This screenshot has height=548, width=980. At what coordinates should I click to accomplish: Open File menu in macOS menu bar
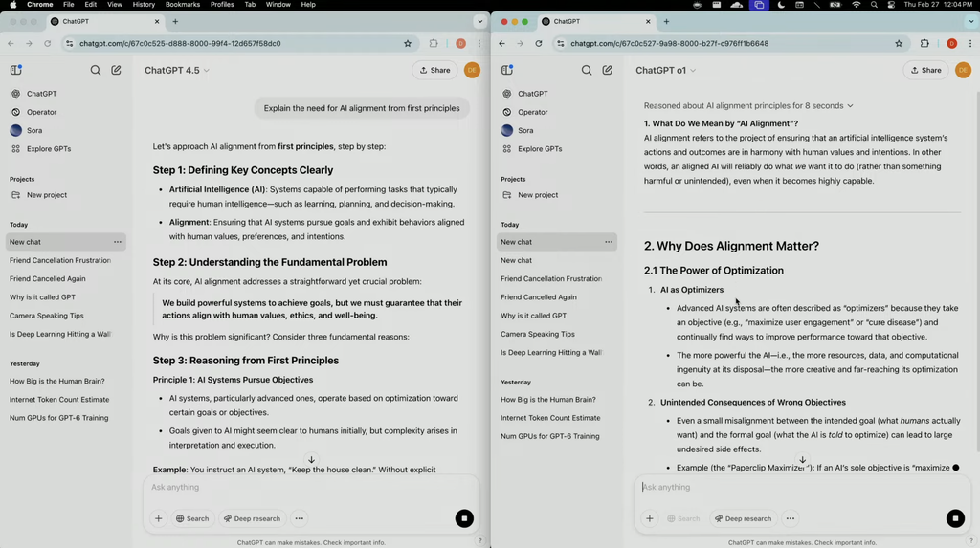coord(69,5)
